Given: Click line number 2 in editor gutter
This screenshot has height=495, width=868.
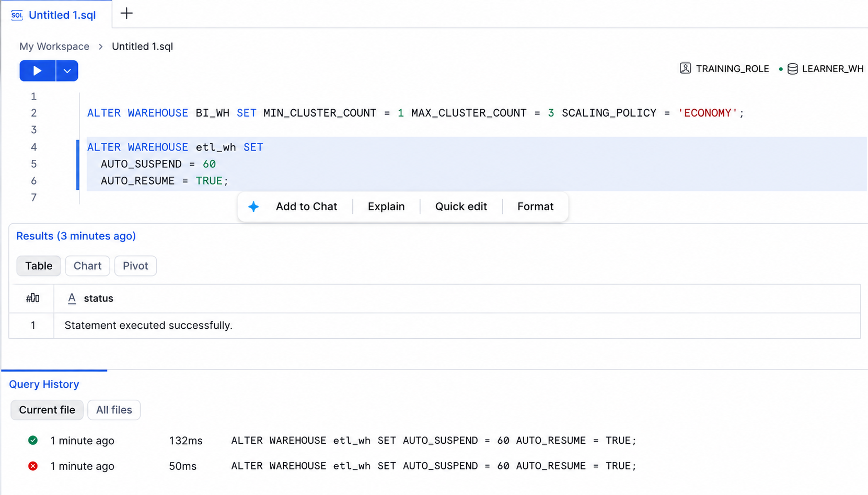Looking at the screenshot, I should pyautogui.click(x=33, y=113).
